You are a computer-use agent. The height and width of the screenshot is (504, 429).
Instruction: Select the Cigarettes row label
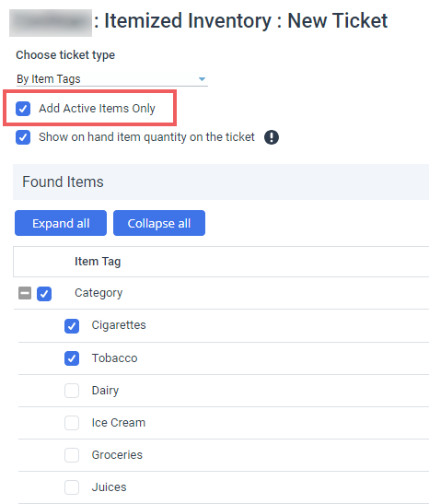click(x=119, y=325)
